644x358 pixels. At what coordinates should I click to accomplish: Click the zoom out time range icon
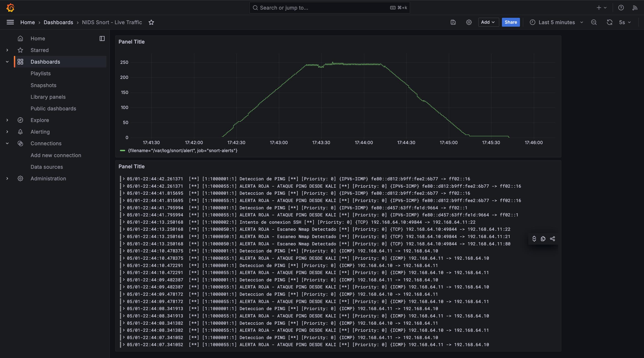(x=594, y=22)
